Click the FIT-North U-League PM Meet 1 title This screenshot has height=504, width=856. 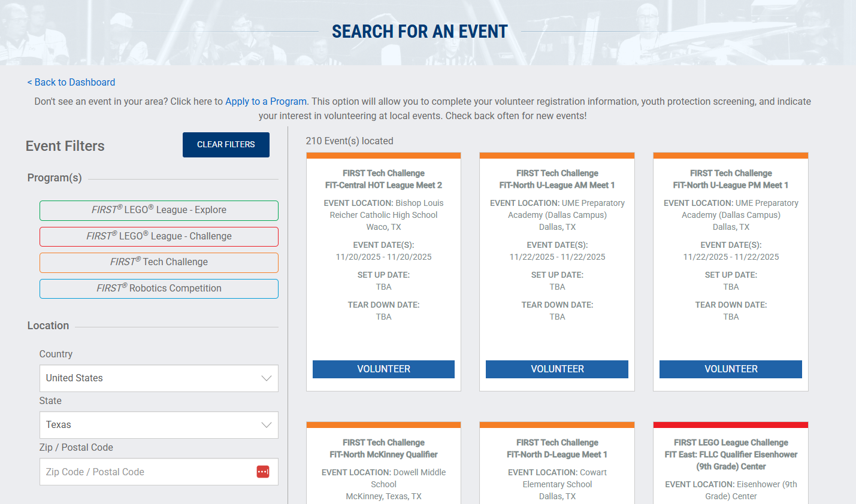731,185
